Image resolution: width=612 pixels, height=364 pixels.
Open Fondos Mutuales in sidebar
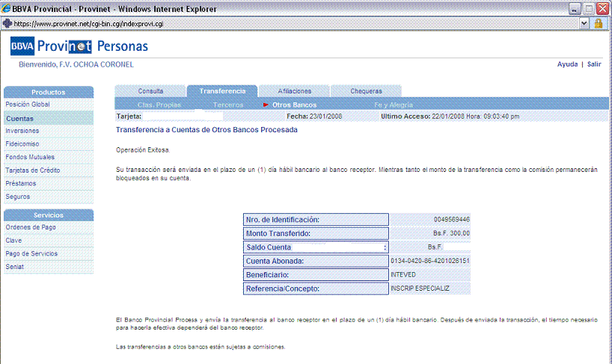(x=30, y=157)
